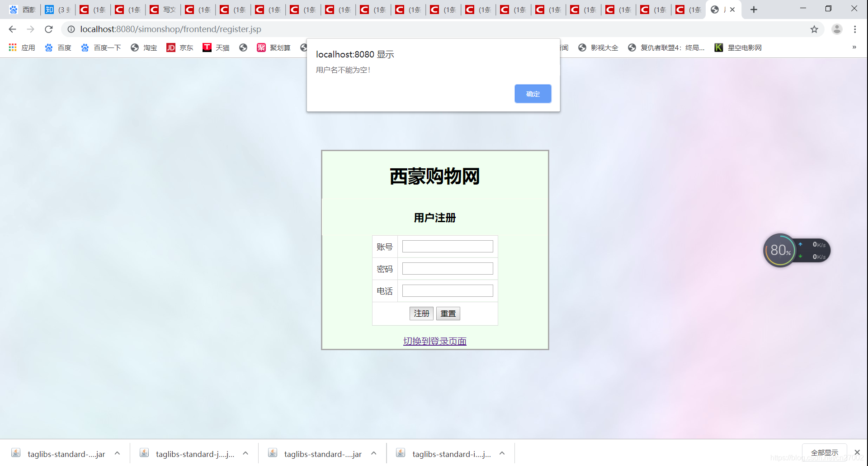Click the browser back arrow
The width and height of the screenshot is (868, 466).
click(12, 29)
